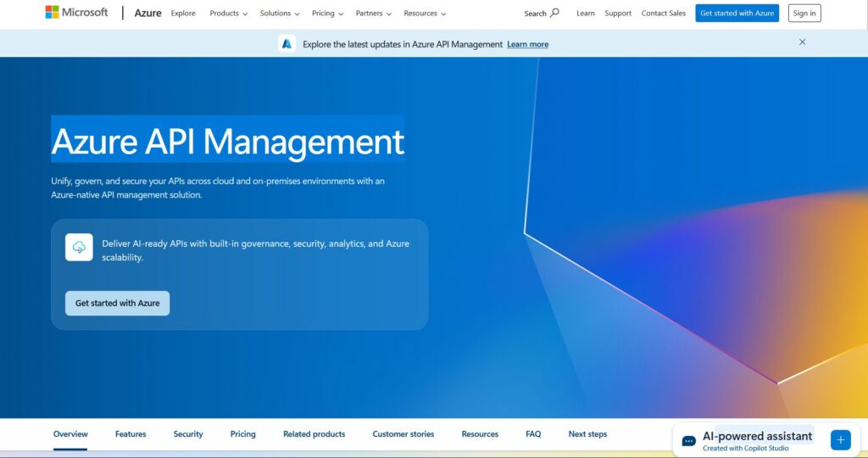The height and width of the screenshot is (458, 868).
Task: Click the blue Get started with Azure header button
Action: click(737, 14)
